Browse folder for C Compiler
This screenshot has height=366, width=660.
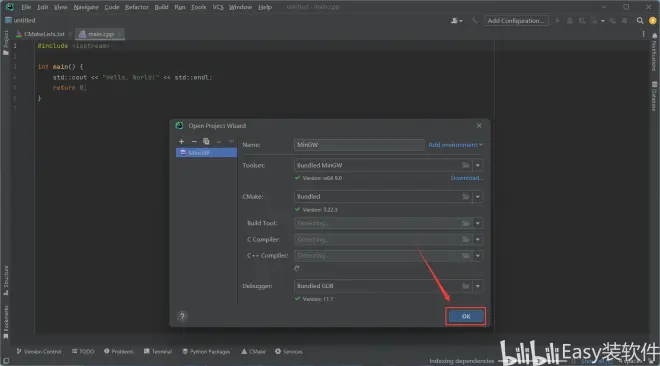click(466, 239)
